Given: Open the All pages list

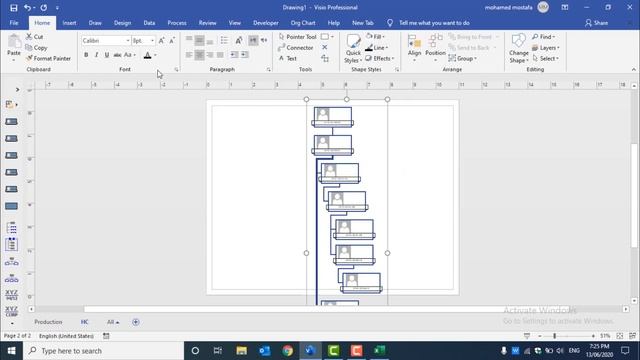Looking at the screenshot, I should (113, 322).
